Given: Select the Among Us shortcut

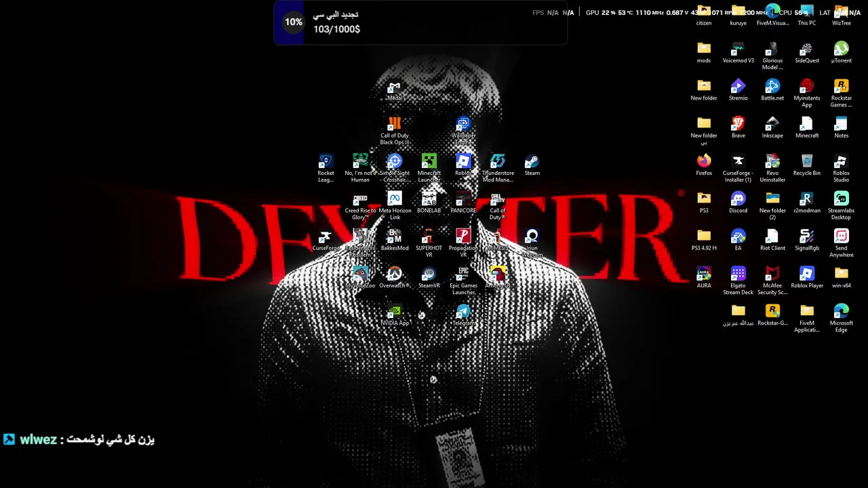Looking at the screenshot, I should (498, 277).
